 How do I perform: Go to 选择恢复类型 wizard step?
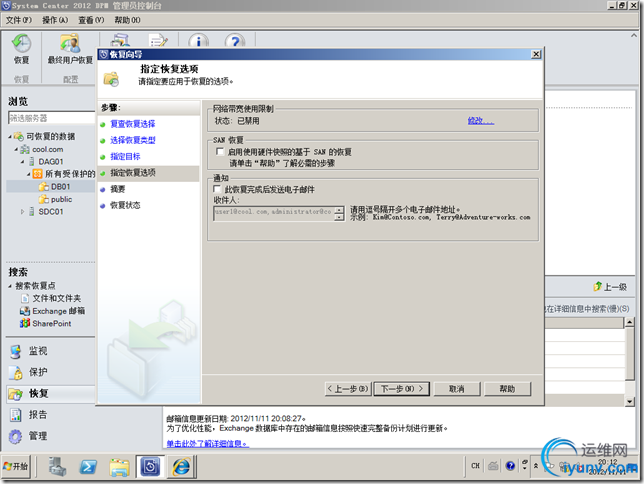(x=133, y=140)
